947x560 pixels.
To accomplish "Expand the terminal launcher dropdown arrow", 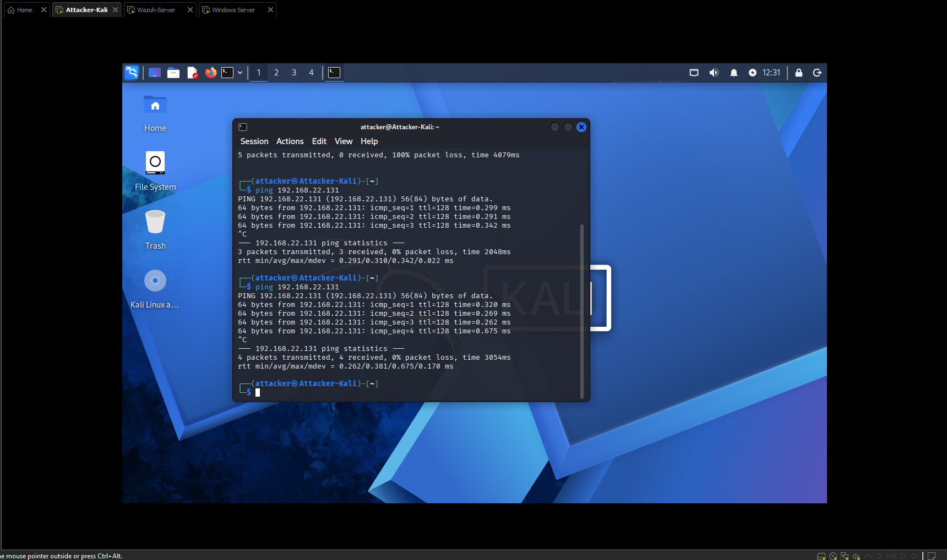I will [x=240, y=73].
